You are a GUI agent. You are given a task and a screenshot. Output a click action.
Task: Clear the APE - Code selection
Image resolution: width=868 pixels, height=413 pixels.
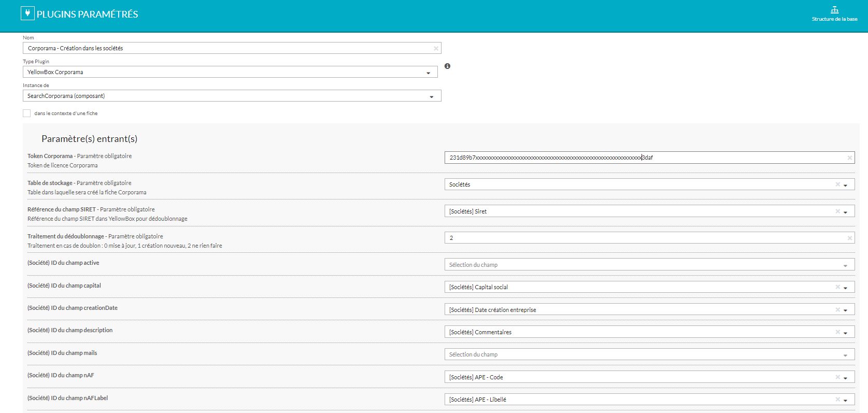837,377
